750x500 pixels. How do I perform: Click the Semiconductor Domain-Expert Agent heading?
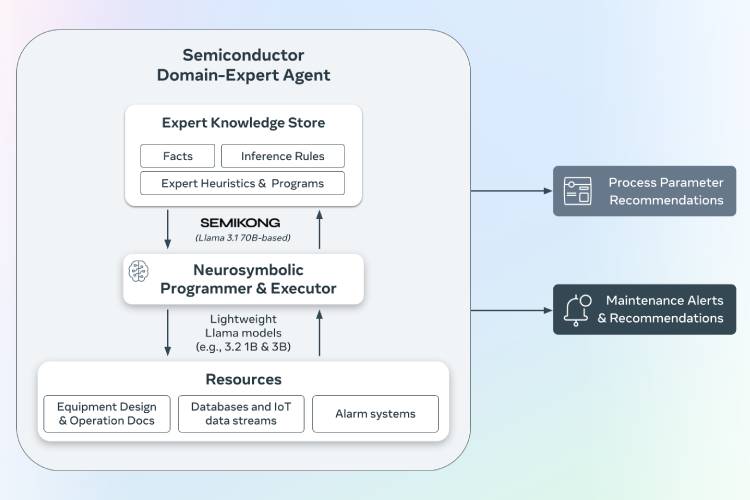(x=243, y=65)
